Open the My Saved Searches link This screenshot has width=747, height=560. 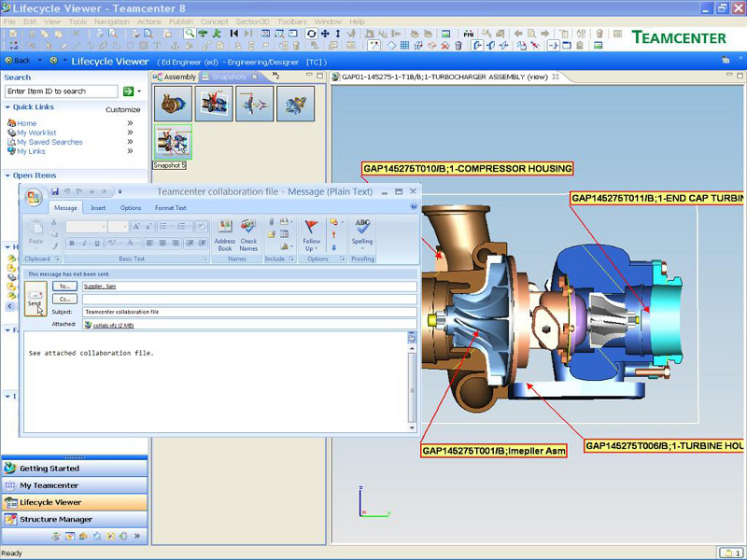(49, 142)
